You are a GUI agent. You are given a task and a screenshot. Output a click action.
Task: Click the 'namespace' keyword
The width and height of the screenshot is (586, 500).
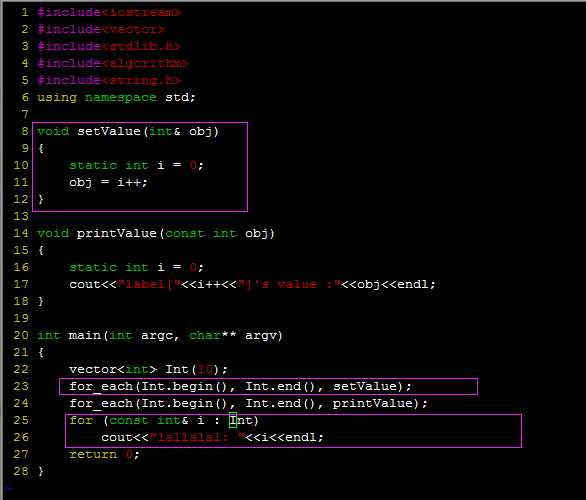121,98
